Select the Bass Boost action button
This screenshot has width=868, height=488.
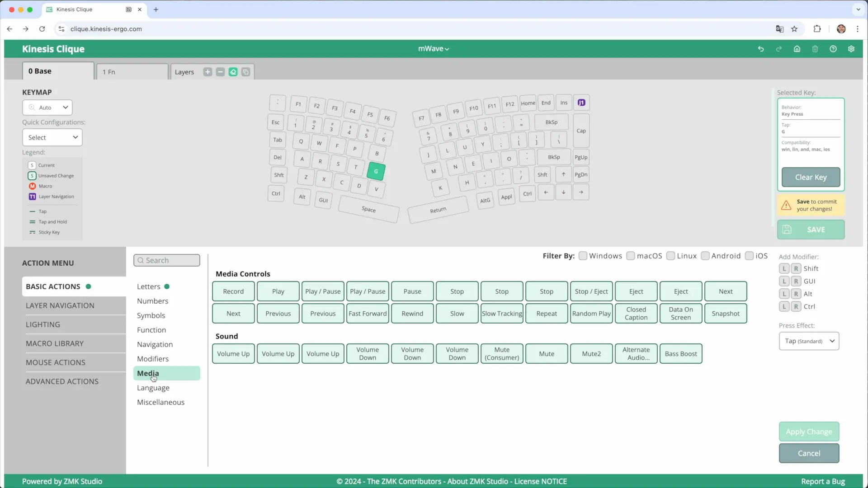click(680, 354)
